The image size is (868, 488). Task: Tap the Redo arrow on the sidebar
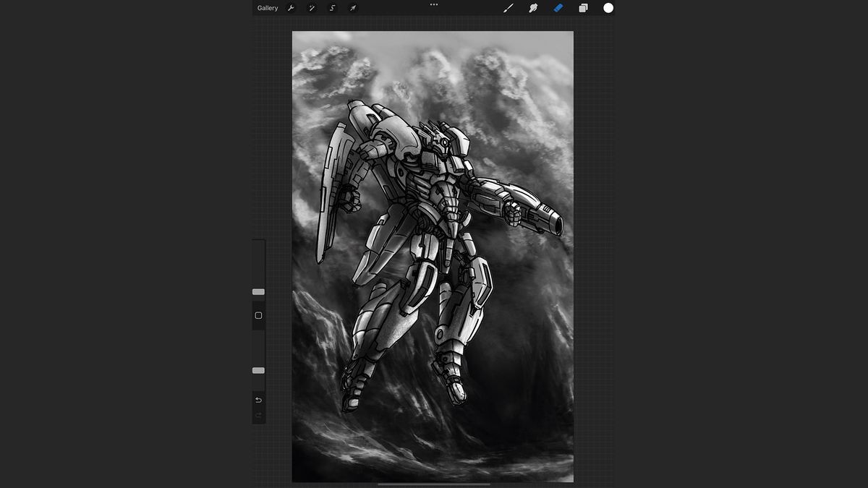(x=258, y=415)
